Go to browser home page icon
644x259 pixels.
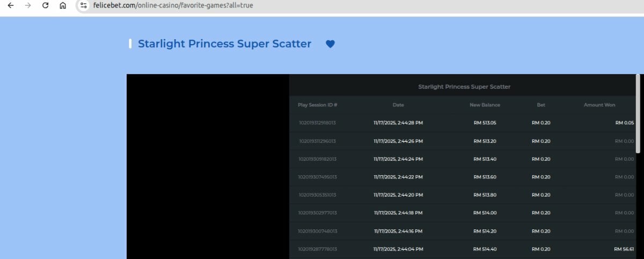coord(63,5)
